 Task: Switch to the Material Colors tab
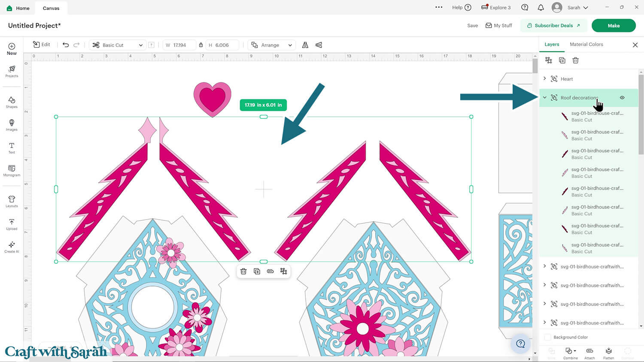[x=586, y=45]
